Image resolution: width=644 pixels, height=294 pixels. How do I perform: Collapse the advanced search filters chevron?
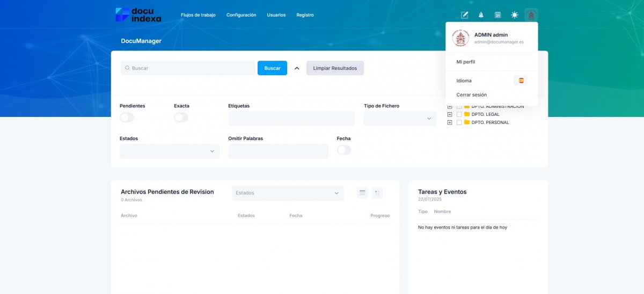click(297, 68)
